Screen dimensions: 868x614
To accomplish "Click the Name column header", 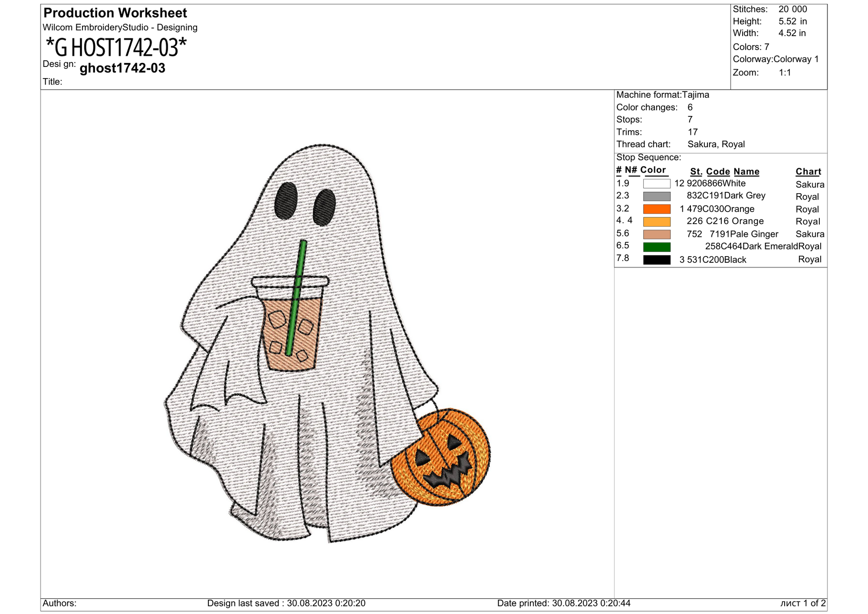I will coord(746,172).
